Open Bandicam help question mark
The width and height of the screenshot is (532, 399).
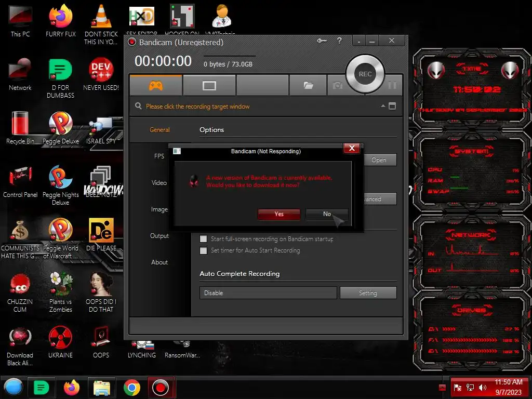pos(339,41)
